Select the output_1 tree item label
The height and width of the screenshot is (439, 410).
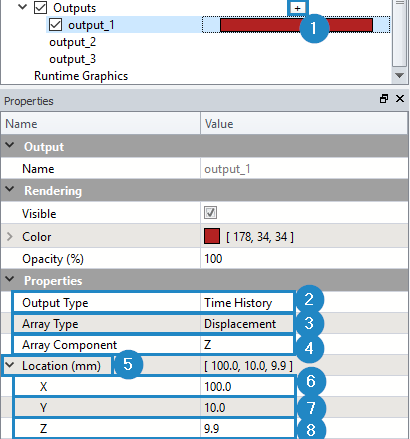coord(91,25)
